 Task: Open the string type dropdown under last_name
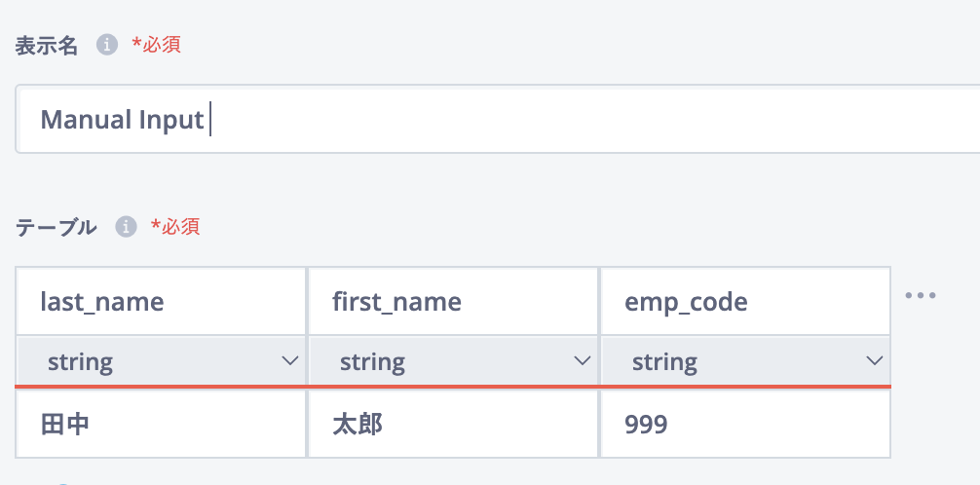[x=162, y=360]
